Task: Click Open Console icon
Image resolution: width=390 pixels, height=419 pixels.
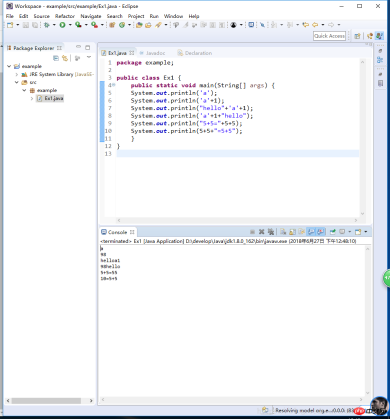Action: click(358, 232)
